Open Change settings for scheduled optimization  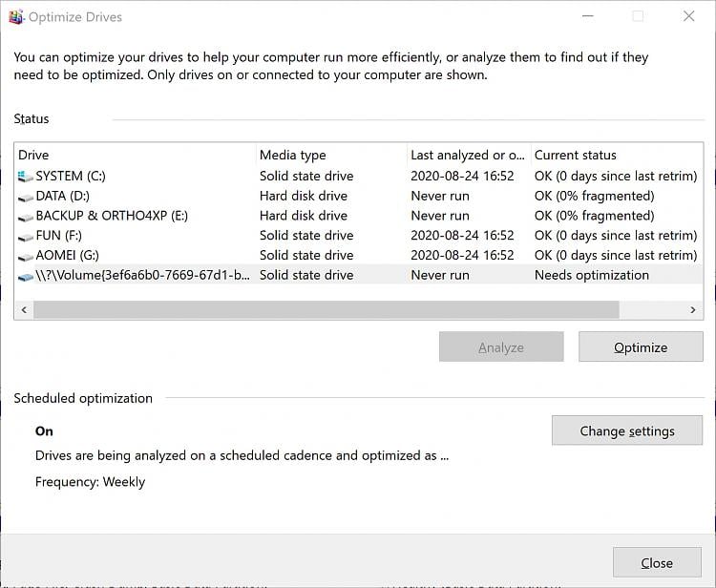tap(627, 430)
